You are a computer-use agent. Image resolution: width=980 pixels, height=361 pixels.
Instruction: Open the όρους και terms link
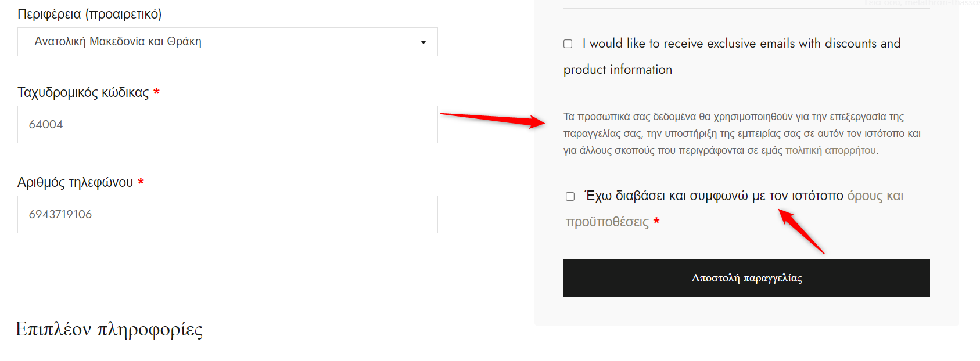tap(875, 196)
